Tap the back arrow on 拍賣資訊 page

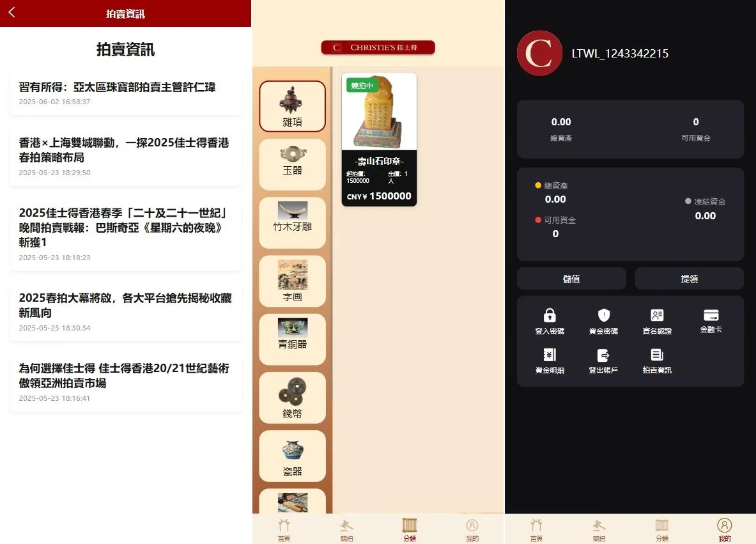tap(12, 12)
